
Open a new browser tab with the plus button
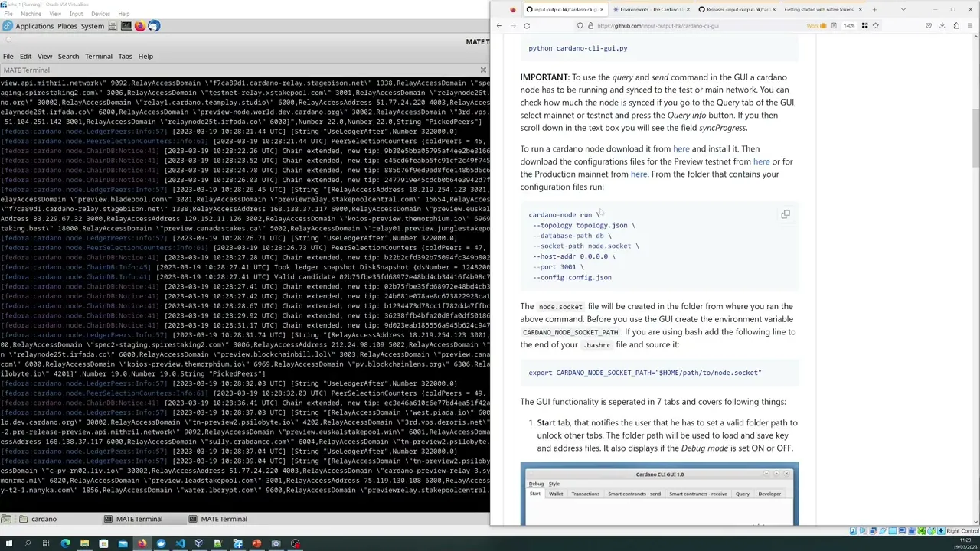(874, 9)
